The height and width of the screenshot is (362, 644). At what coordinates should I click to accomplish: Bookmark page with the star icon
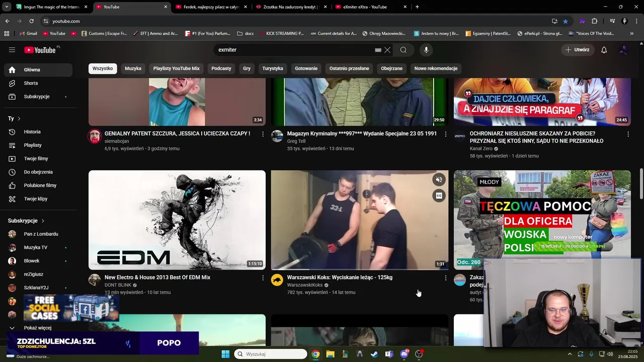(566, 21)
